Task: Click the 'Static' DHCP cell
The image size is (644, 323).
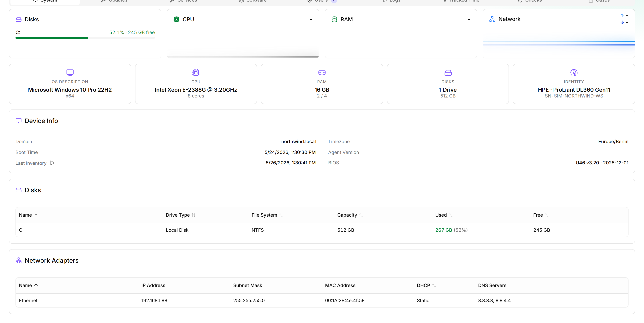Action: pyautogui.click(x=423, y=301)
